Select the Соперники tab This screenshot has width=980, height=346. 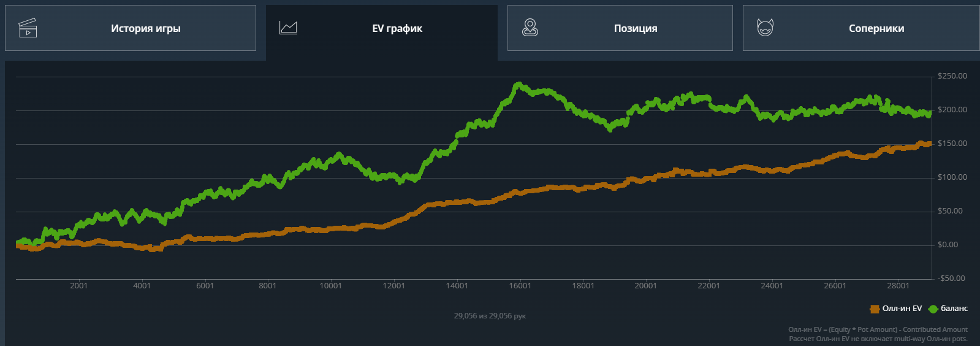[861, 28]
